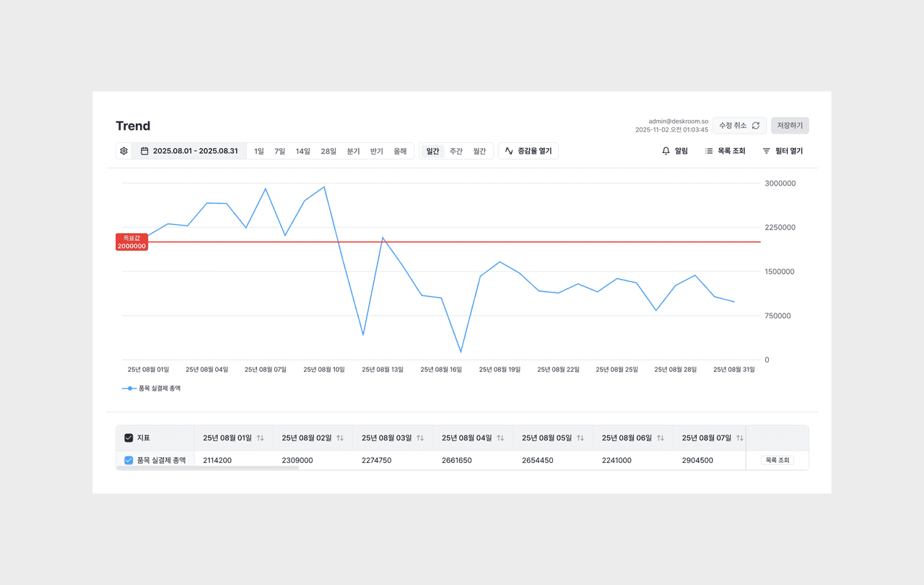
Task: Click x-axis label 25년 08월 16일
Action: coord(441,369)
